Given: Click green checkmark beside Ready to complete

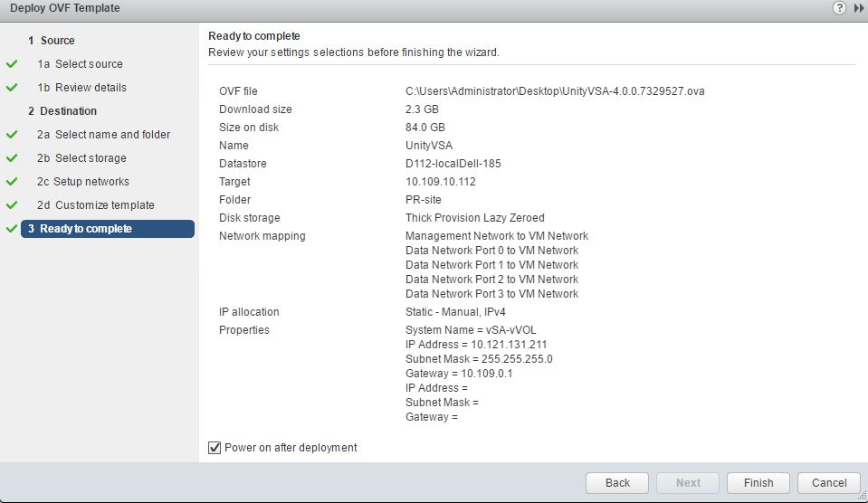Looking at the screenshot, I should coord(12,229).
